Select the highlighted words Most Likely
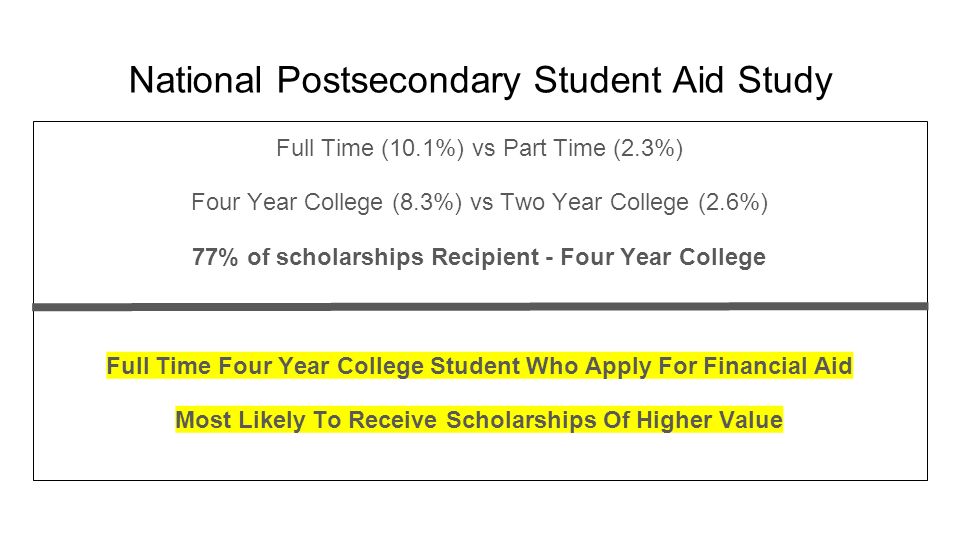960x540 pixels. (241, 420)
